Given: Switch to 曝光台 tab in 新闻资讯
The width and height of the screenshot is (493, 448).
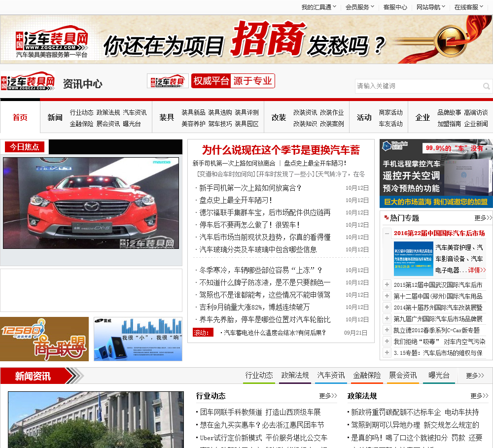Looking at the screenshot, I should pyautogui.click(x=439, y=375).
